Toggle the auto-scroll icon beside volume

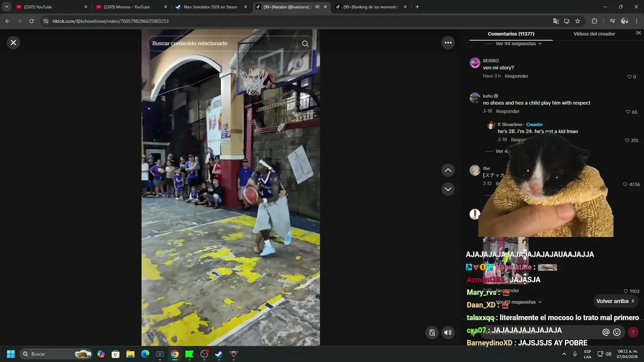pos(432,332)
